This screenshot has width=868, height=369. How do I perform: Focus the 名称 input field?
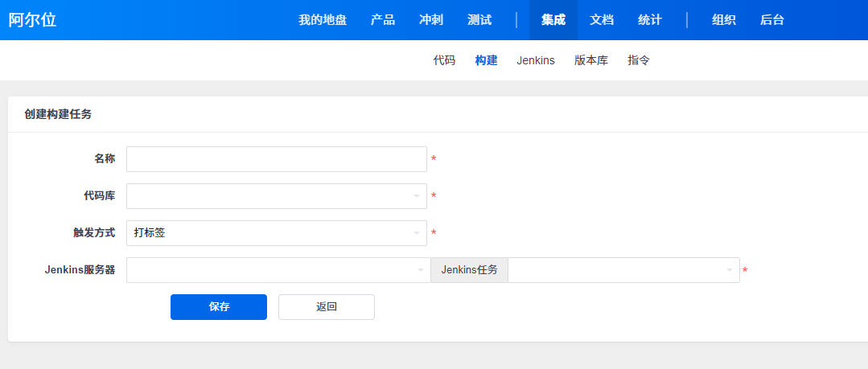pyautogui.click(x=276, y=159)
